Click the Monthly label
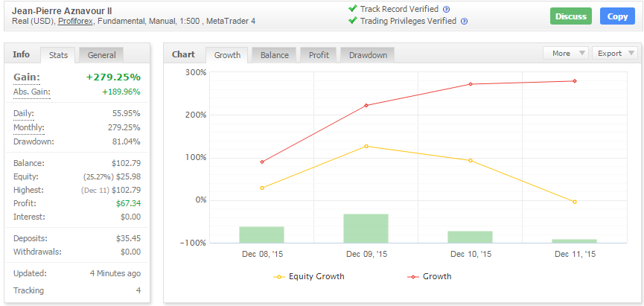Screen dimensions: 644x306 coord(29,128)
